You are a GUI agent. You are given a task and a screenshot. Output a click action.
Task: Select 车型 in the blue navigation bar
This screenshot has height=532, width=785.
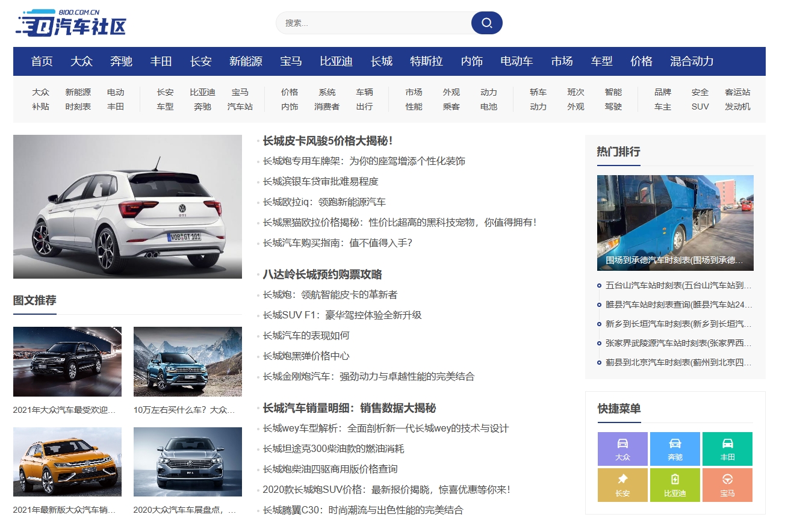(x=601, y=61)
